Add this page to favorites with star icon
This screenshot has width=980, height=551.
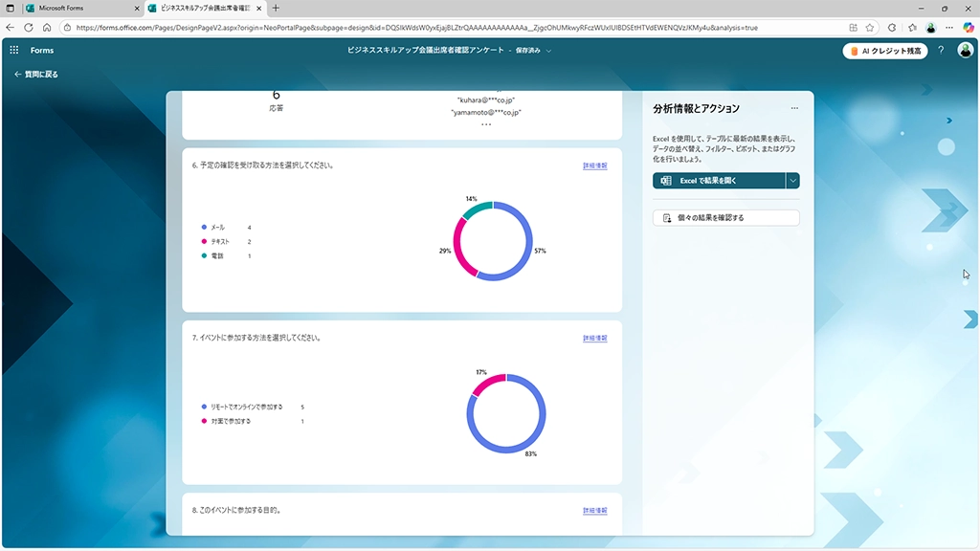pos(871,28)
